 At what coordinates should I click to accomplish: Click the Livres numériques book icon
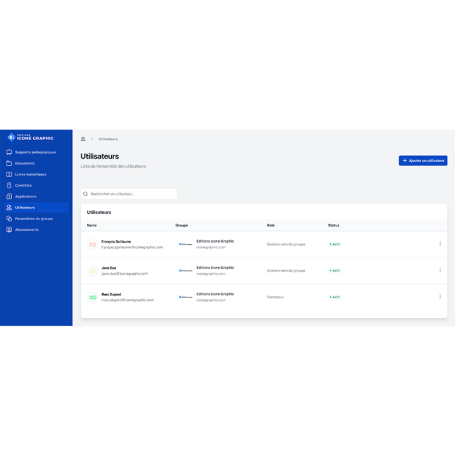9,174
